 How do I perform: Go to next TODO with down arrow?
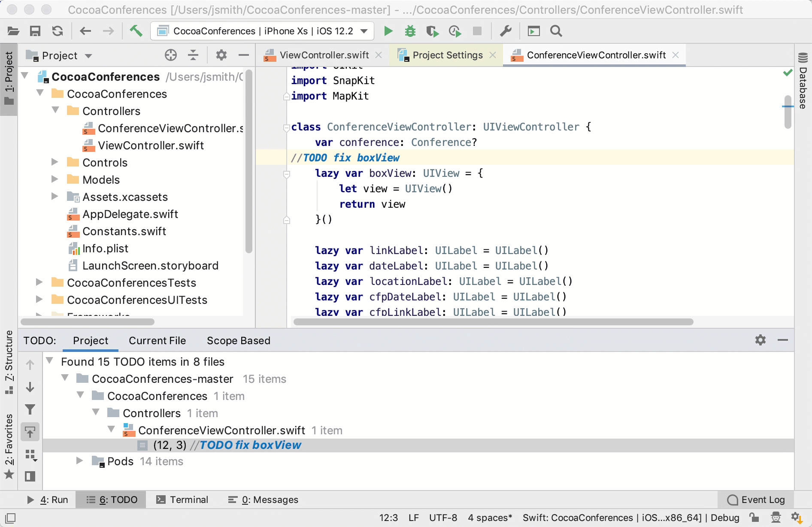pos(30,387)
